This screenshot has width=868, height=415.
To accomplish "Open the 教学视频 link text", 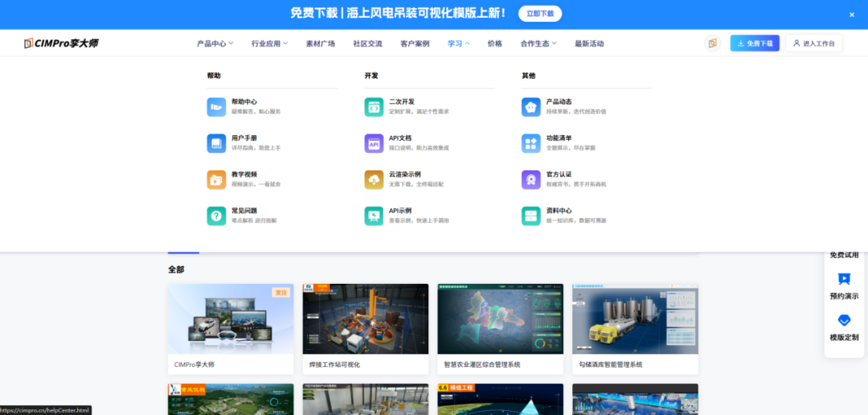I will (x=244, y=175).
